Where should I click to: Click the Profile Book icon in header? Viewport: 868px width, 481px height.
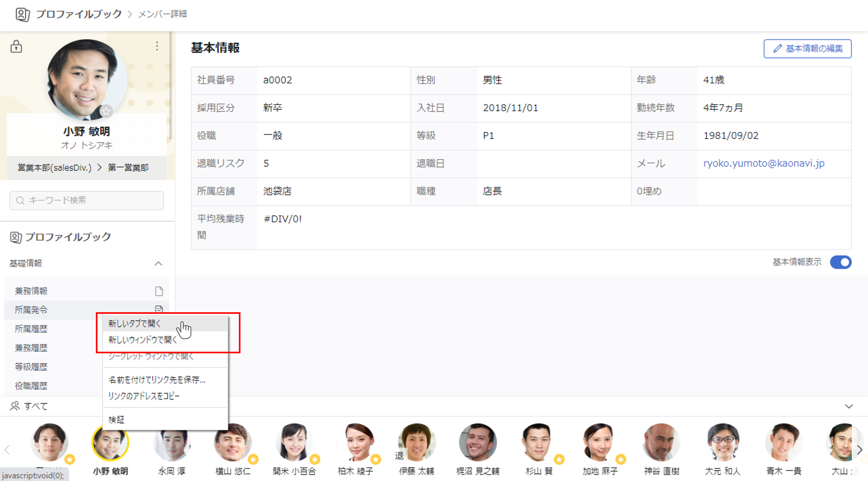[x=22, y=14]
